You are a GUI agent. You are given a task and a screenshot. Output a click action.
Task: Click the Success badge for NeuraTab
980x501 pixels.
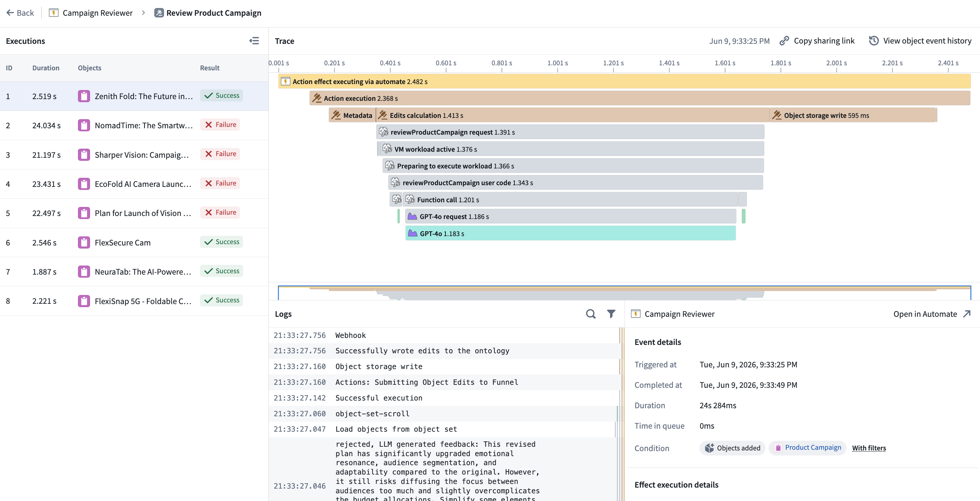pyautogui.click(x=222, y=271)
